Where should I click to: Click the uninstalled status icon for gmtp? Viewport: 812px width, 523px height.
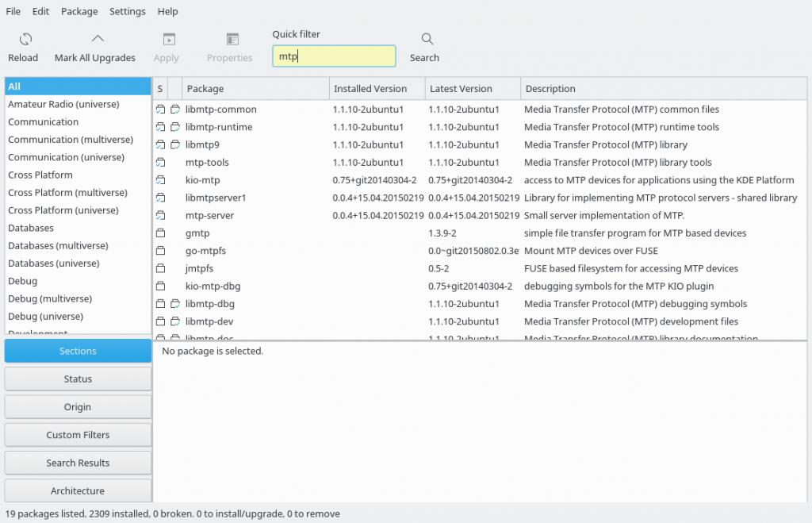(160, 233)
